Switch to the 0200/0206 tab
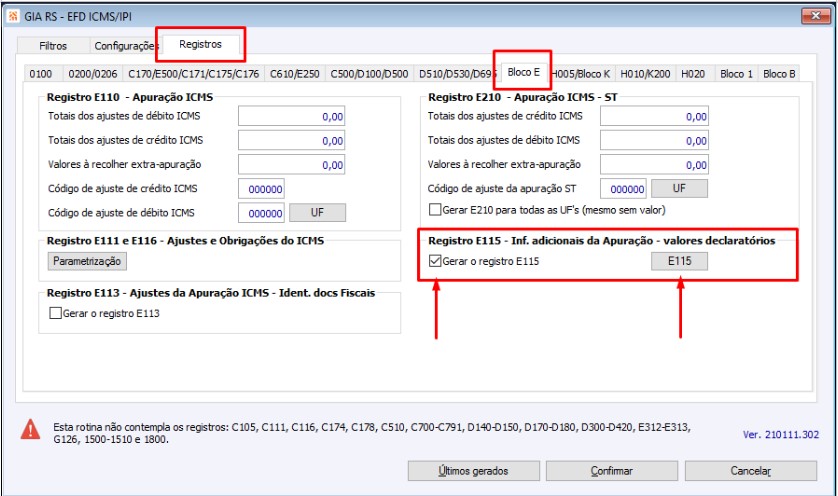838x496 pixels. click(93, 74)
